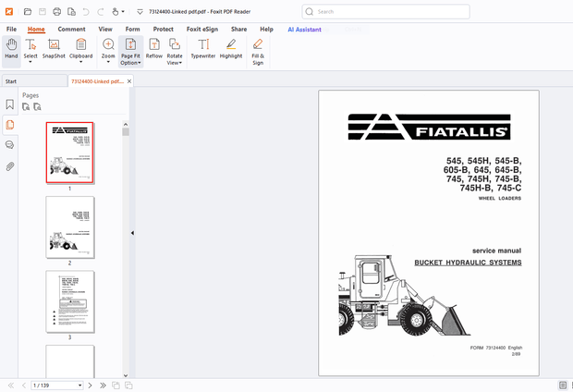Select the Typewriter tool
The height and width of the screenshot is (392, 573).
203,49
